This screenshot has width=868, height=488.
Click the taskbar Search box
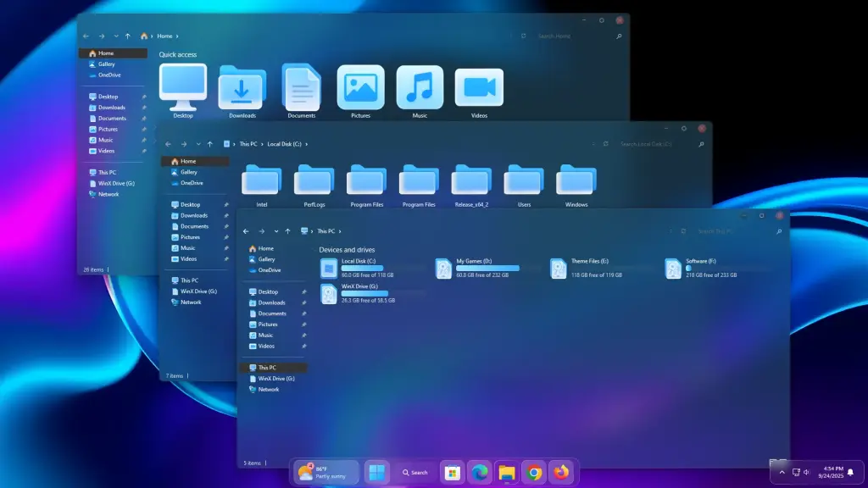tap(415, 472)
